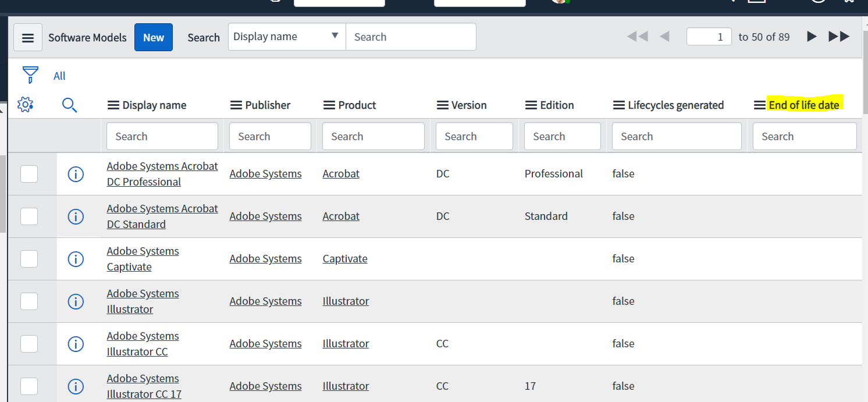Click the All filter breadcrumb
Viewport: 868px width, 402px height.
point(59,76)
